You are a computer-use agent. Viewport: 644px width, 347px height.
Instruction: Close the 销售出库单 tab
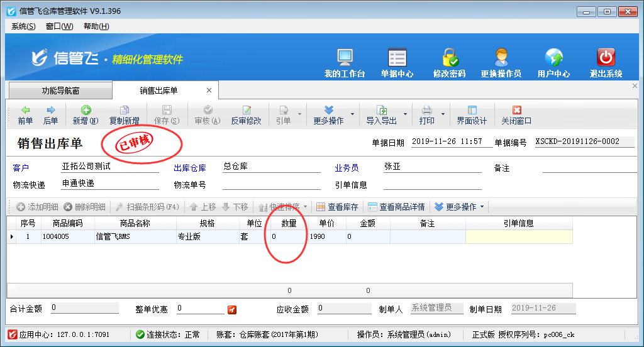click(209, 91)
